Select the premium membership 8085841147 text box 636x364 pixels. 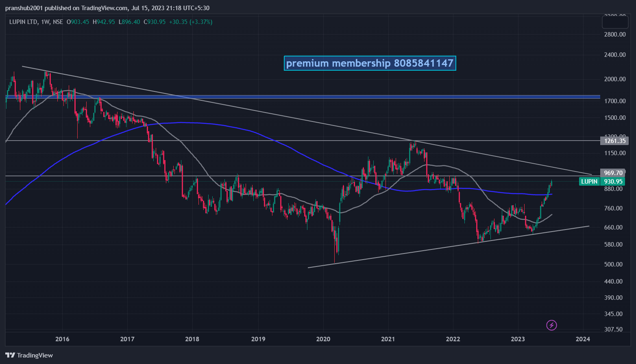(370, 63)
